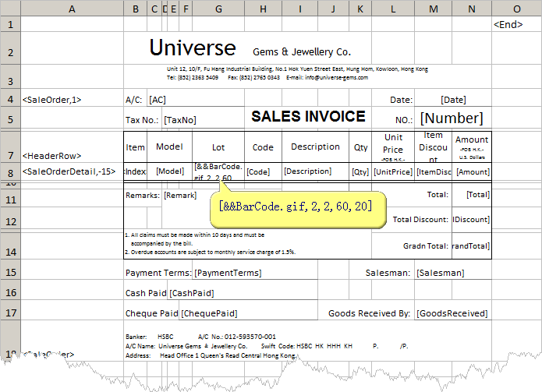Click the [UnitPrice] placeholder cell
Screen dimensions: 542x392
pos(393,171)
